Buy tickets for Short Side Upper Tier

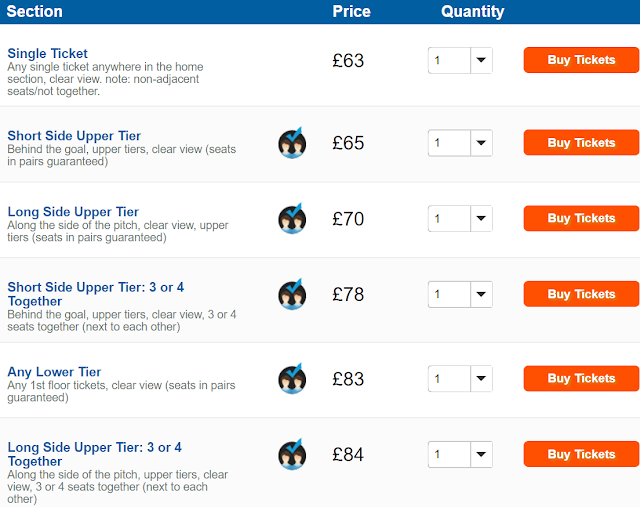click(x=581, y=143)
